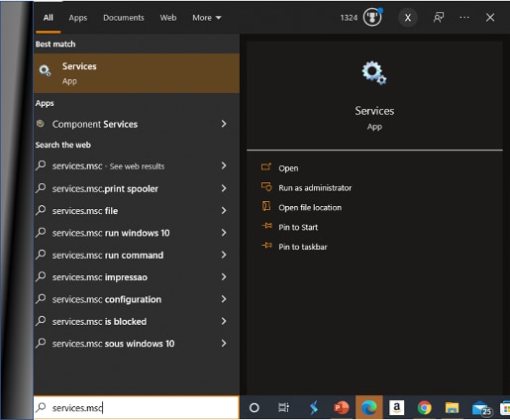
Task: Open the three-dot options menu
Action: pyautogui.click(x=464, y=18)
